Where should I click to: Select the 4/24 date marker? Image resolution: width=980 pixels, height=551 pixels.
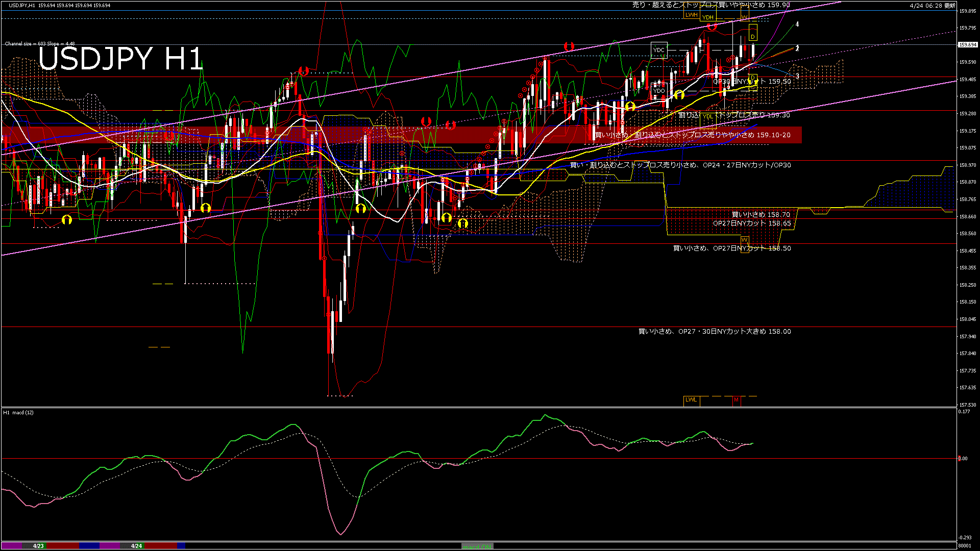pos(136,546)
